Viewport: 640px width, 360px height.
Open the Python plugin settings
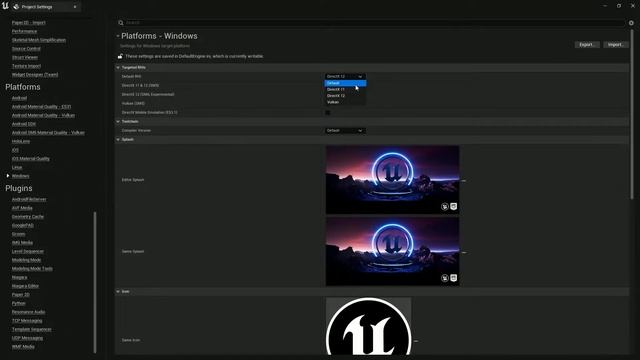tap(18, 303)
